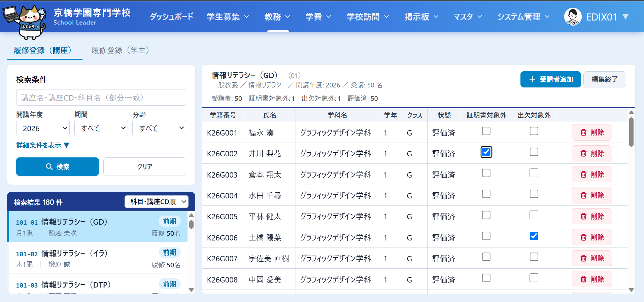
Task: Click the student table scroll-up arrow
Action: pos(631,112)
